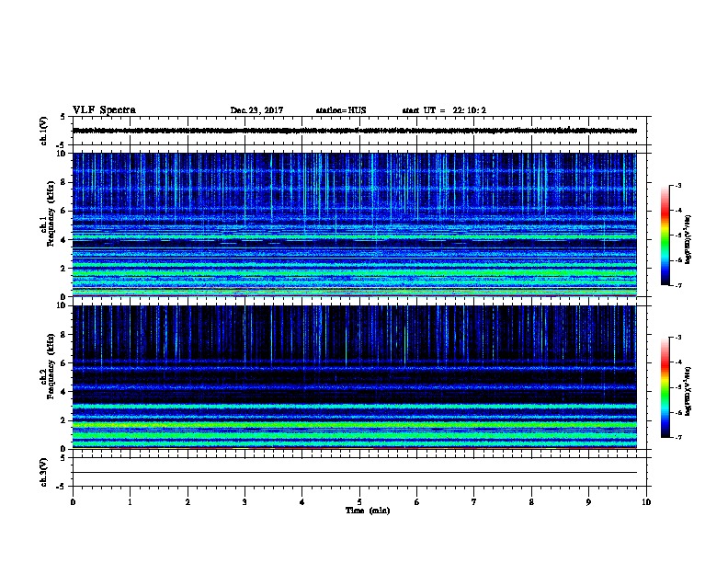Image resolution: width=728 pixels, height=563 pixels.
Task: Click the "8" frequency tick of ch.1 spectrogram
Action: click(64, 182)
